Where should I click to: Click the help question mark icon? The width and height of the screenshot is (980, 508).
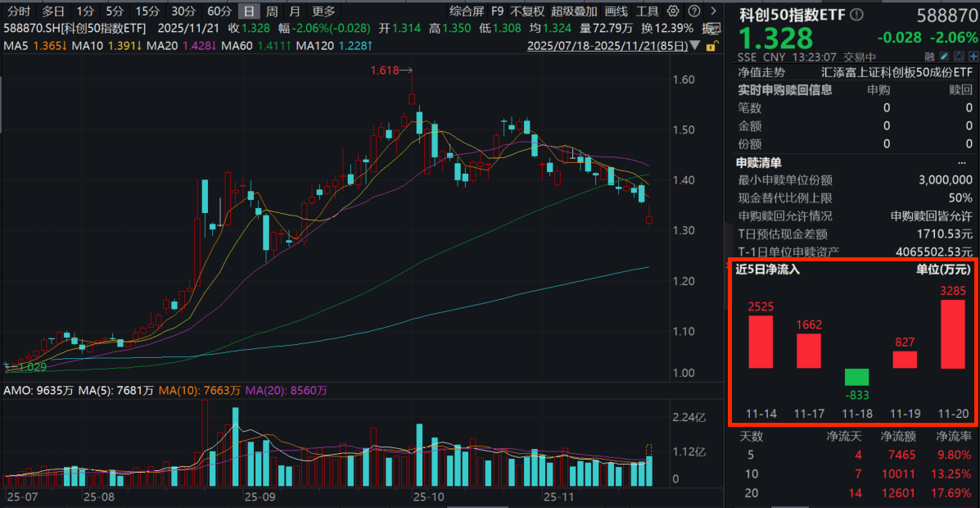[693, 11]
